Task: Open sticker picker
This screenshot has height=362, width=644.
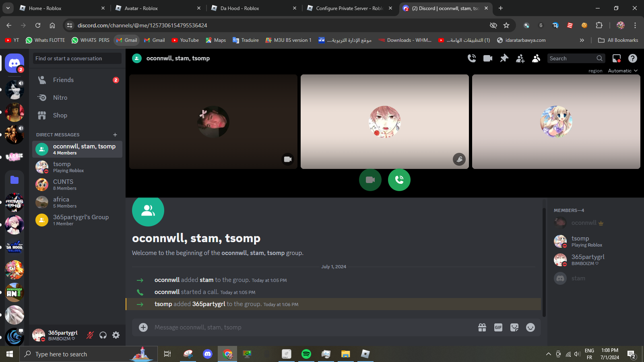Action: pyautogui.click(x=514, y=327)
